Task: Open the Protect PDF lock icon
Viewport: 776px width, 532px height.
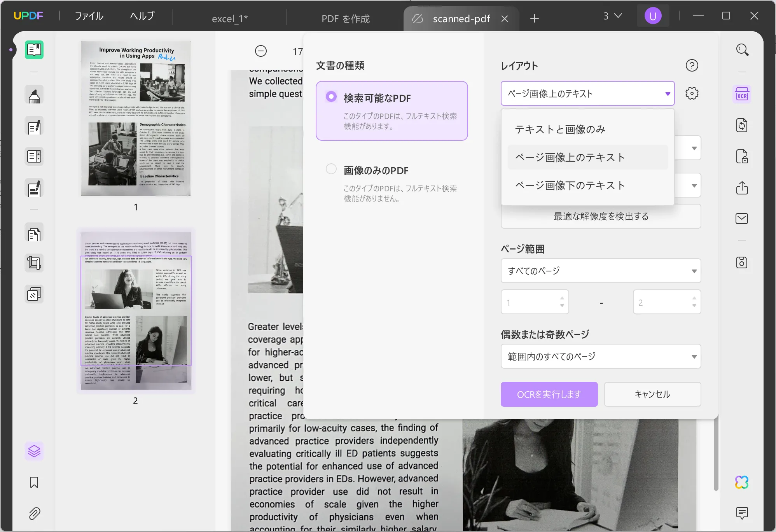Action: [742, 156]
